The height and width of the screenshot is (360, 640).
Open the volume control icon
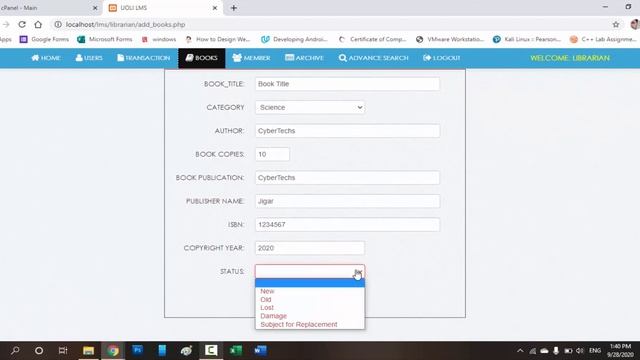pos(580,350)
